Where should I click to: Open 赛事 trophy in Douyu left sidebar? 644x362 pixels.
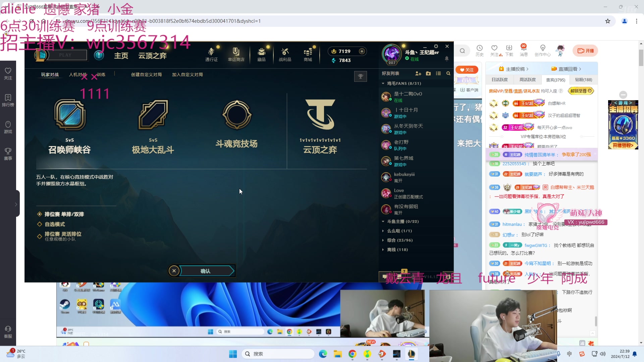[8, 154]
